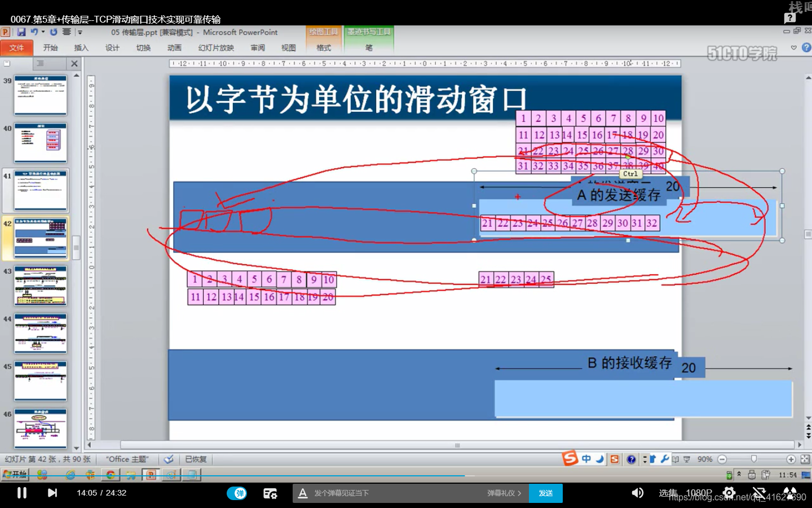Click the zoom in plus button
Image resolution: width=812 pixels, height=508 pixels.
pos(791,459)
